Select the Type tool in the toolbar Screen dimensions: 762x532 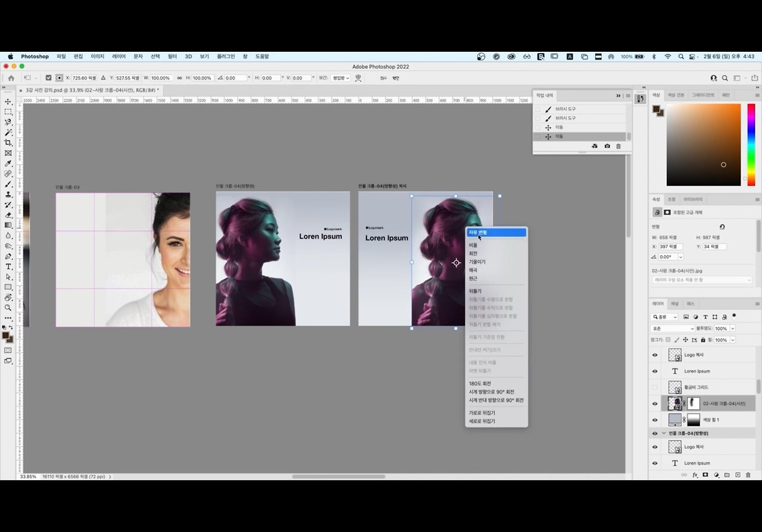coord(8,267)
